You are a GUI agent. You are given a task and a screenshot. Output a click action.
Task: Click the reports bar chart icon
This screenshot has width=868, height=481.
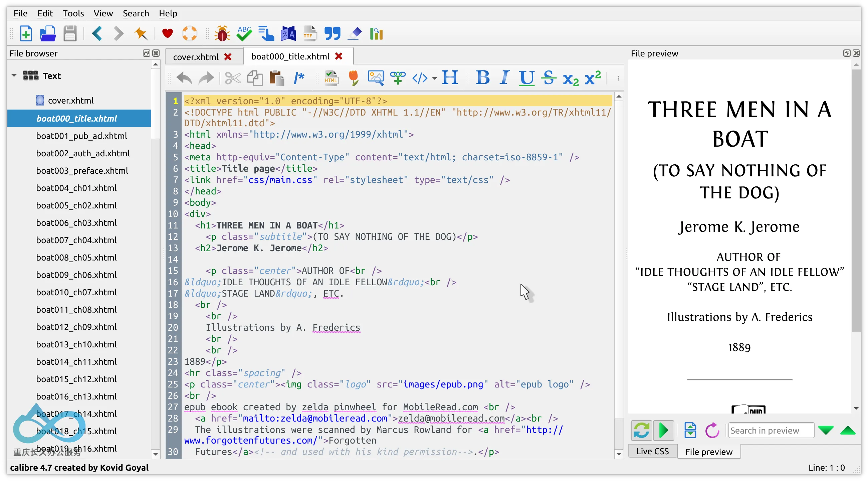click(376, 33)
